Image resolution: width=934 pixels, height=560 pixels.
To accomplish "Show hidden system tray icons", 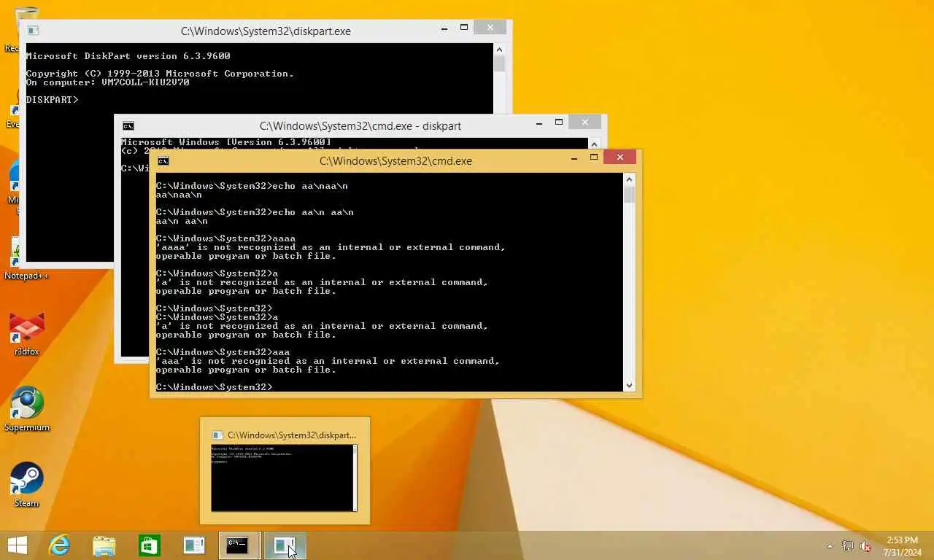I will (x=830, y=546).
